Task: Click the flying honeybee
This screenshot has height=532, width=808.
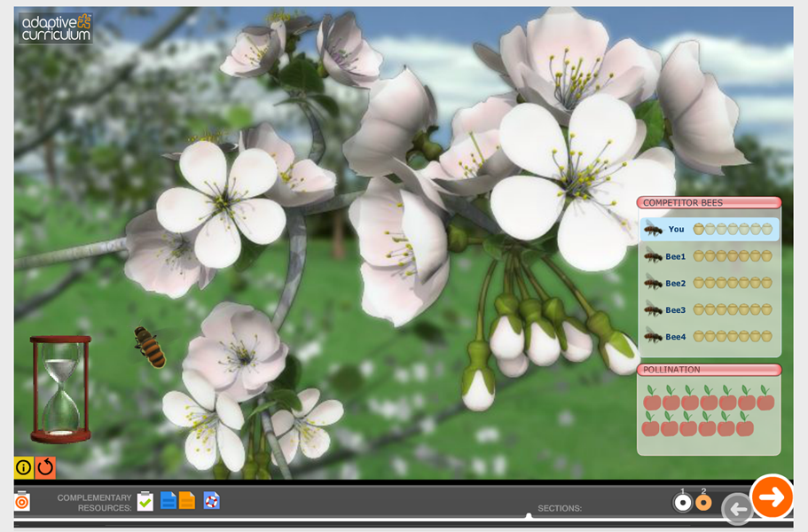Action: (x=150, y=347)
